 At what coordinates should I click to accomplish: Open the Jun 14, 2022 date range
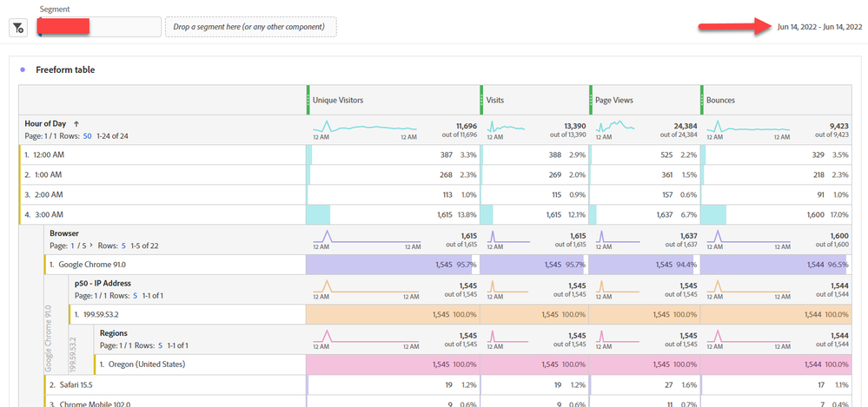pos(819,27)
